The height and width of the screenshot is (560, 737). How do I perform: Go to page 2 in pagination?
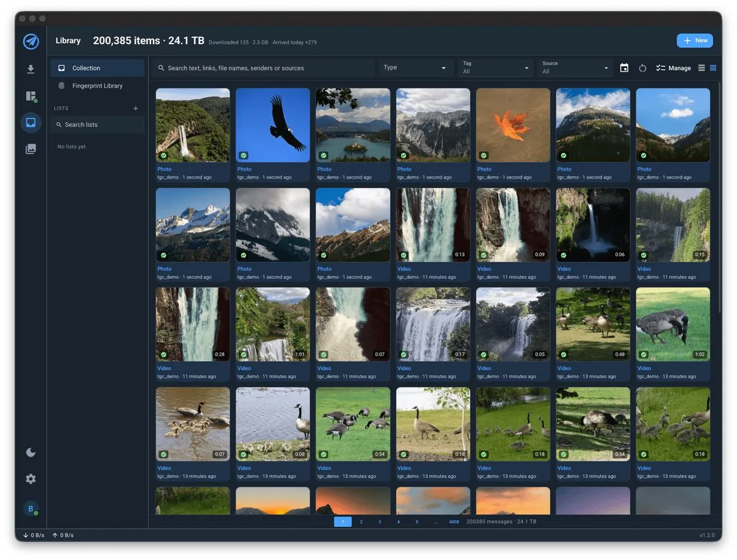pyautogui.click(x=361, y=522)
